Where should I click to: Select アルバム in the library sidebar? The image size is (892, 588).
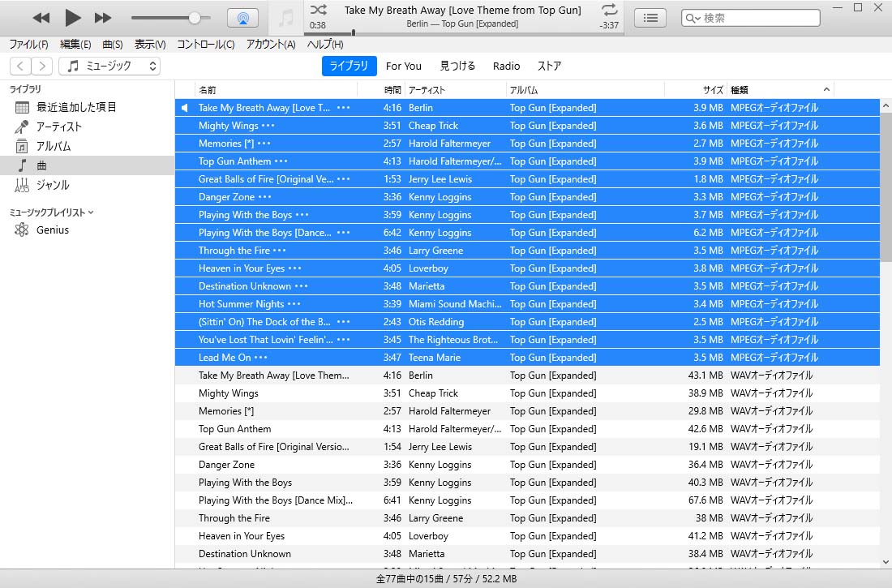(54, 146)
